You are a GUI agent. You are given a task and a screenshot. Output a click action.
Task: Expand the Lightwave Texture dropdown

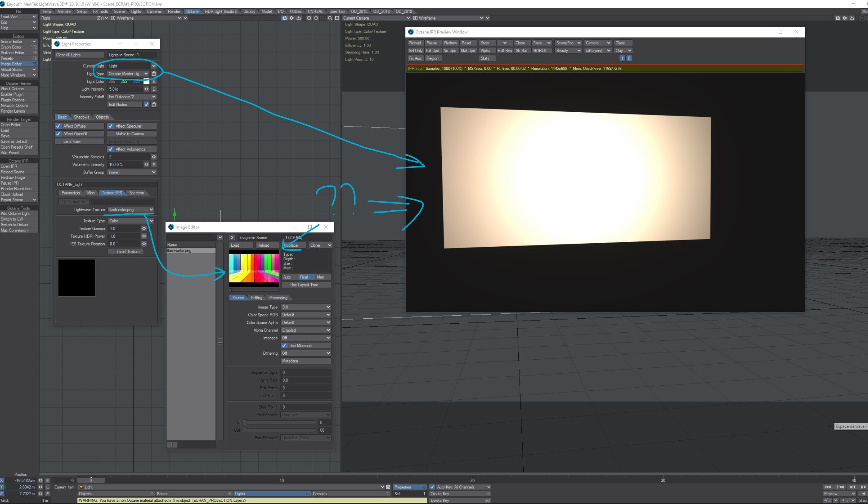(x=131, y=210)
